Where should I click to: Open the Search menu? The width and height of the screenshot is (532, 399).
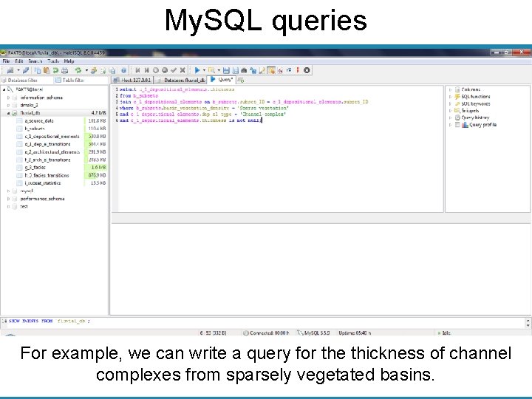35,61
